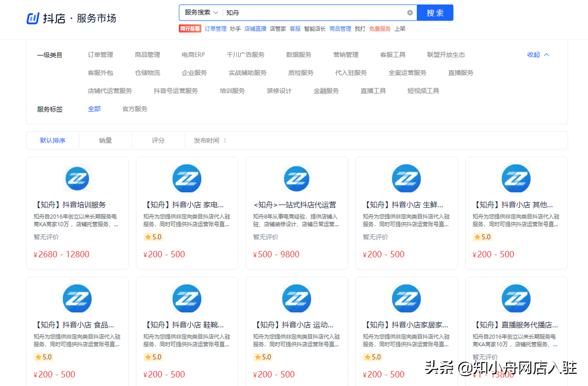This screenshot has height=386, width=588.
Task: Filter by 装修设计 category
Action: pos(279,91)
